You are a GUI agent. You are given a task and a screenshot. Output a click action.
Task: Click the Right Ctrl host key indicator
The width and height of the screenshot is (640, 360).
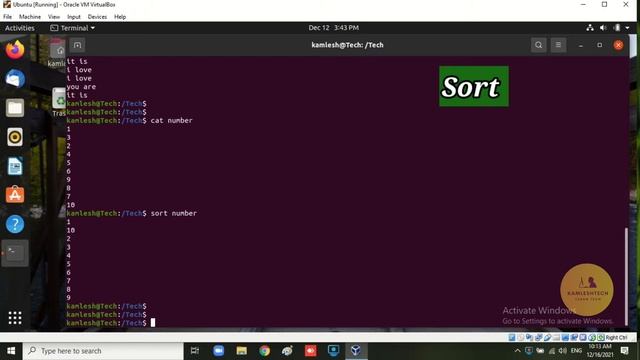(x=616, y=338)
